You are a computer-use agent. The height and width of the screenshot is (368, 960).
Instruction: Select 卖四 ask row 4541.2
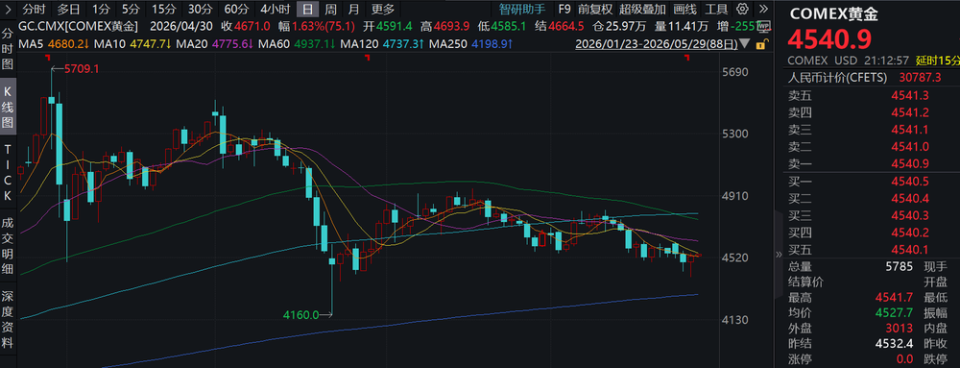(x=871, y=112)
